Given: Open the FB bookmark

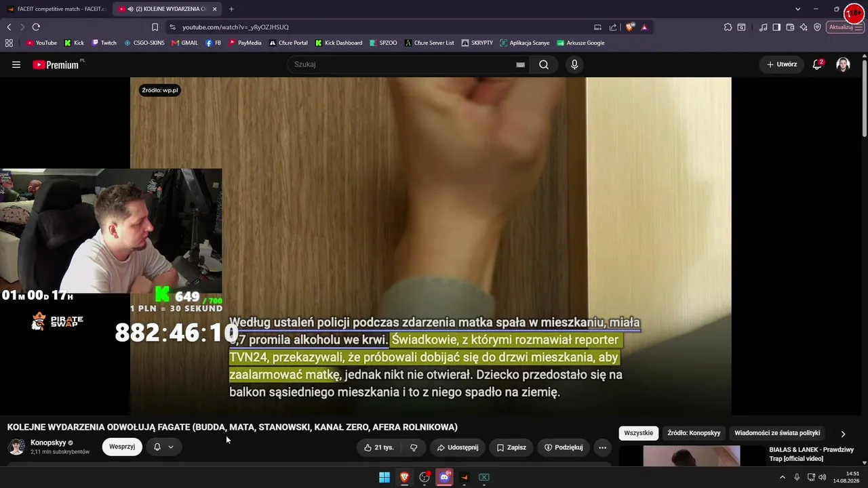Looking at the screenshot, I should (x=214, y=43).
